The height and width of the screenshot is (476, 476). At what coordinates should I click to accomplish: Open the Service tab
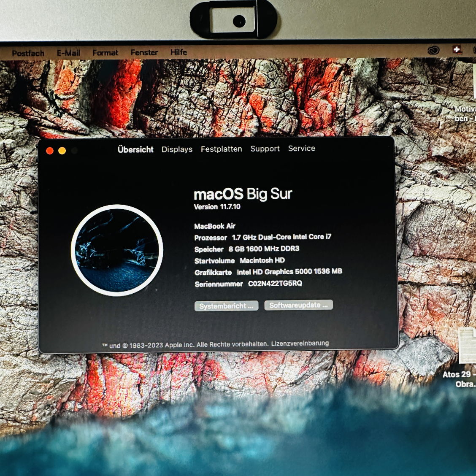tap(301, 148)
